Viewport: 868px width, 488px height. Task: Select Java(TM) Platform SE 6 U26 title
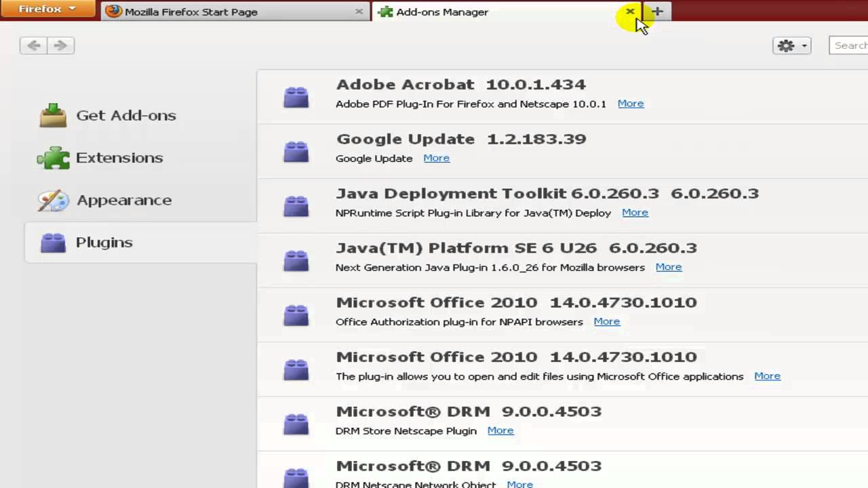coord(516,248)
